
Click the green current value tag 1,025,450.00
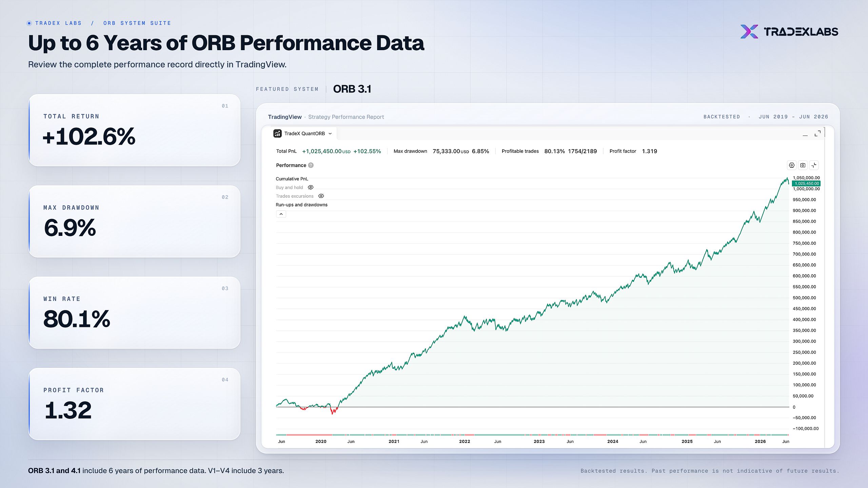(806, 183)
